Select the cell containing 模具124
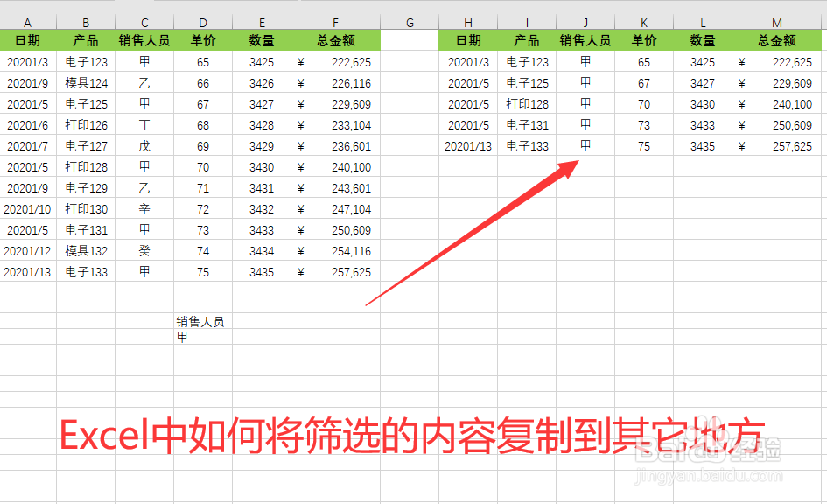Screen dimensions: 827x504 (85, 83)
